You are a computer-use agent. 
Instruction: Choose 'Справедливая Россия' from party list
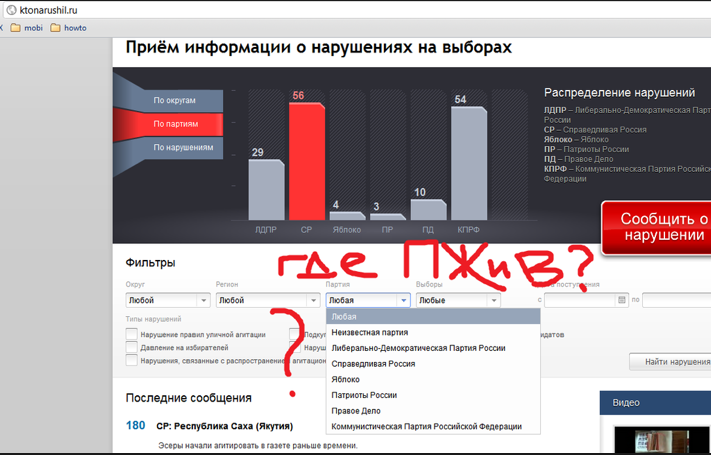(x=373, y=364)
